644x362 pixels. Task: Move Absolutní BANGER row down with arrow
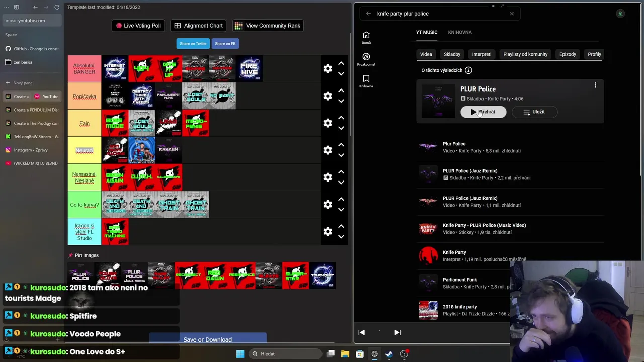click(x=341, y=74)
